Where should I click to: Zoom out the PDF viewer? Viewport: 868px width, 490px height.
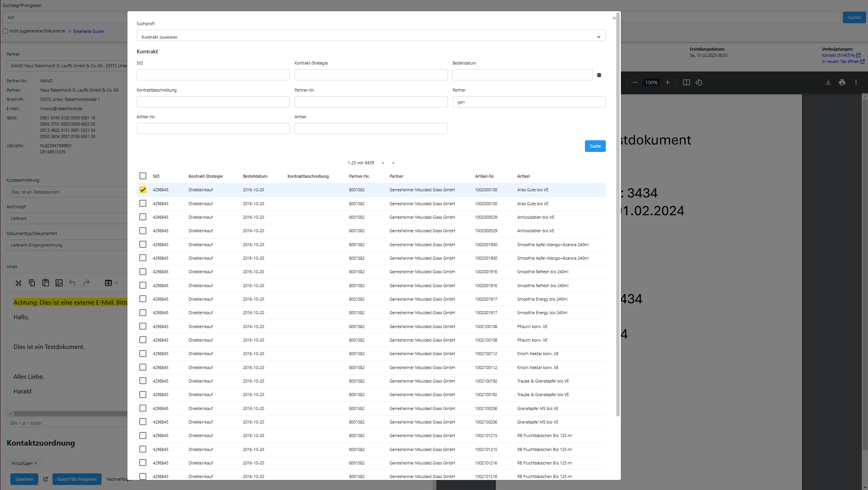(635, 82)
